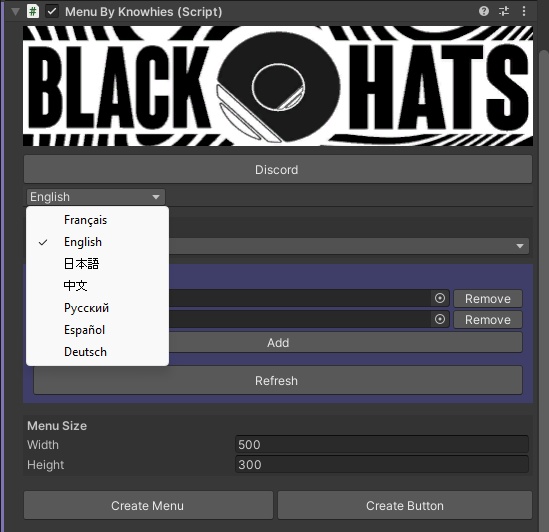Image resolution: width=549 pixels, height=532 pixels.
Task: Click the Width input field showing 500
Action: pos(382,444)
